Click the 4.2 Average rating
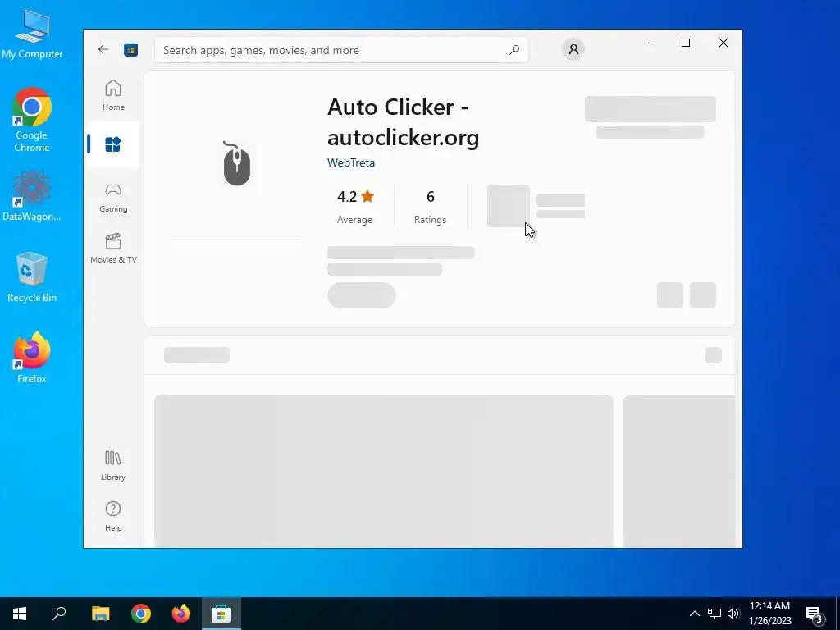The image size is (840, 630). (x=354, y=206)
